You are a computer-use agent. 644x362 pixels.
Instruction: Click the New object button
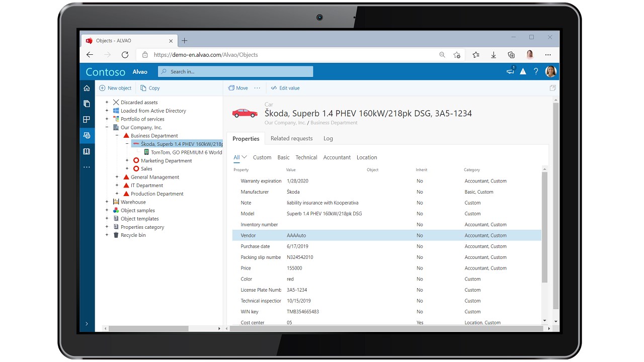click(115, 88)
